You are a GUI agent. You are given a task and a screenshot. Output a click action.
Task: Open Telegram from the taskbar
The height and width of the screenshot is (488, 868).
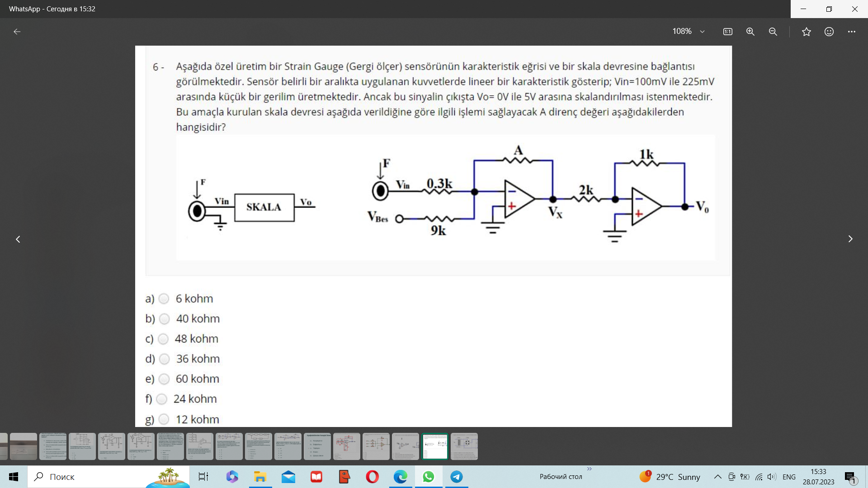pos(457,477)
